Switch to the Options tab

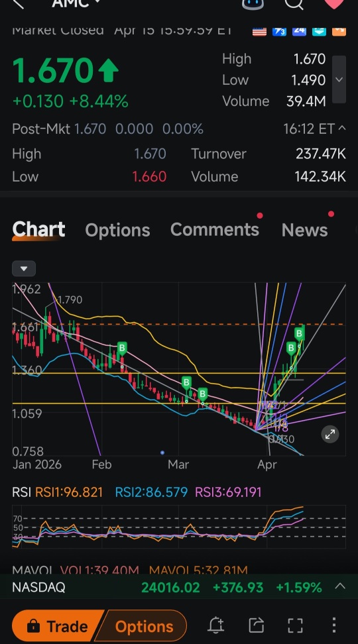coord(117,230)
